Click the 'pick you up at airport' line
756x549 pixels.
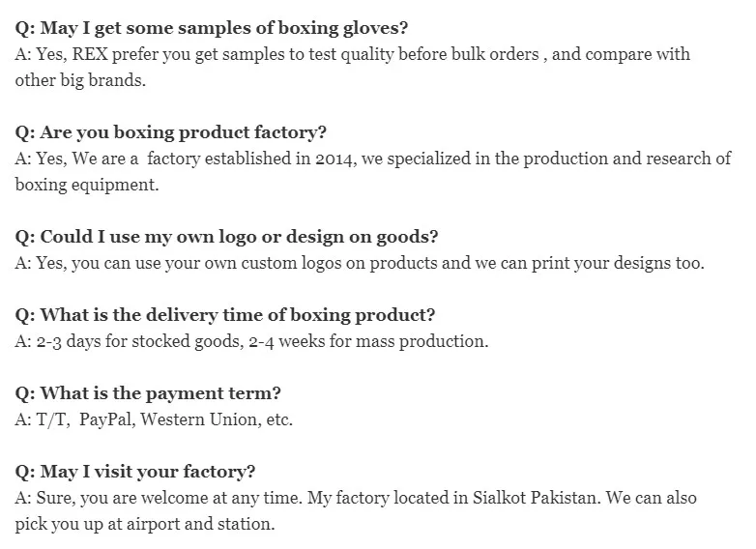(144, 525)
